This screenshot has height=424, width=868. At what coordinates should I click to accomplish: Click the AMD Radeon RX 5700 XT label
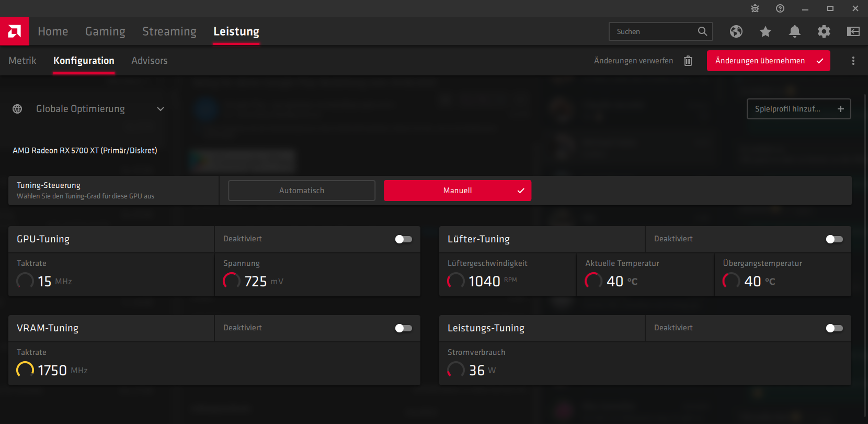(x=85, y=150)
